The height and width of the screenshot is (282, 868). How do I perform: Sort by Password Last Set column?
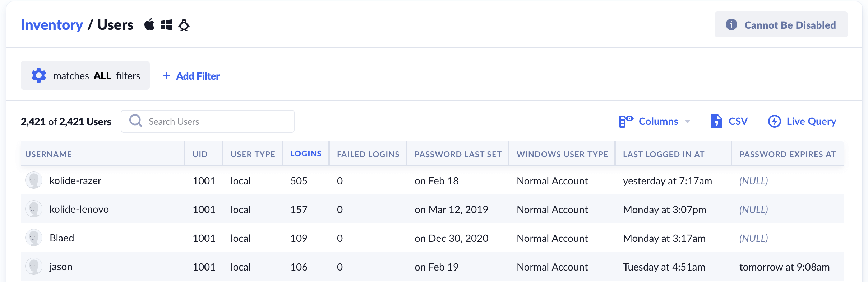458,154
